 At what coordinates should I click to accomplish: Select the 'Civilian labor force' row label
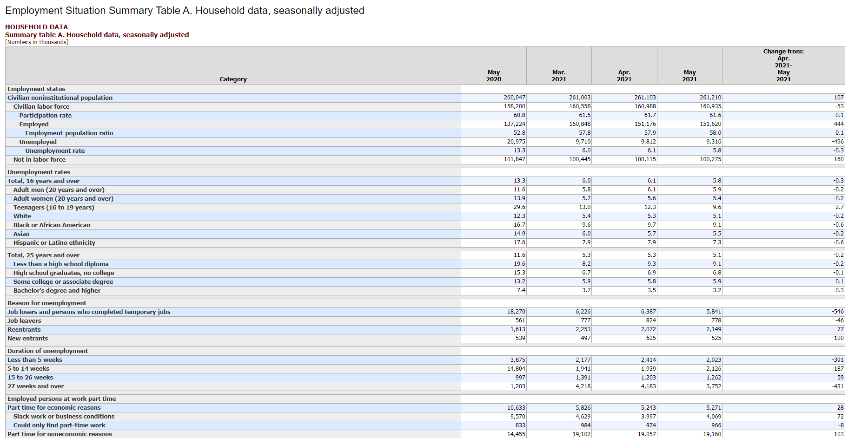41,107
